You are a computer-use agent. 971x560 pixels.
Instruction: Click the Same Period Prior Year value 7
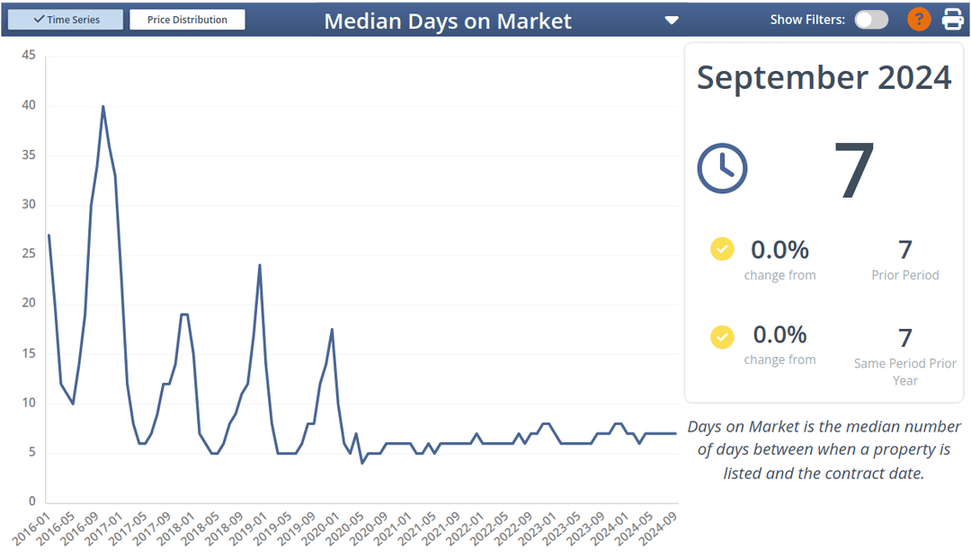tap(904, 337)
